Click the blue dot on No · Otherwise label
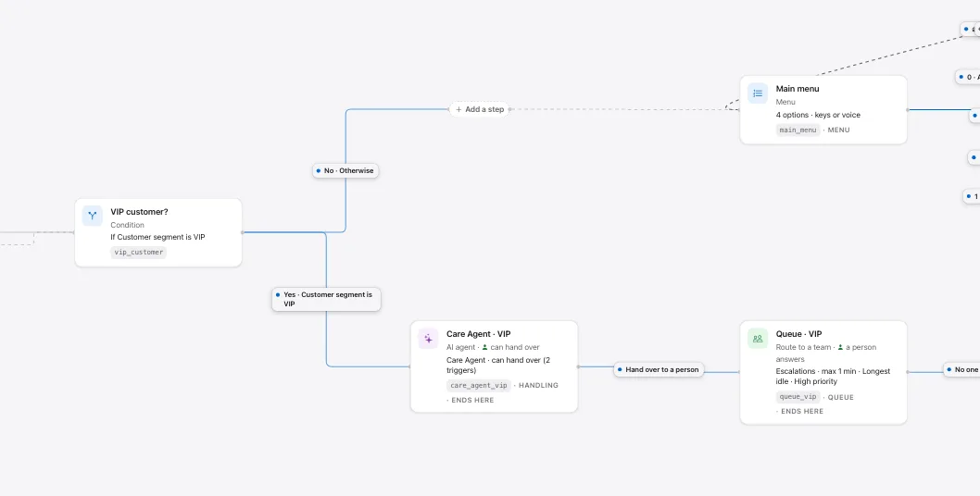Screen dimensions: 980x496 point(319,170)
